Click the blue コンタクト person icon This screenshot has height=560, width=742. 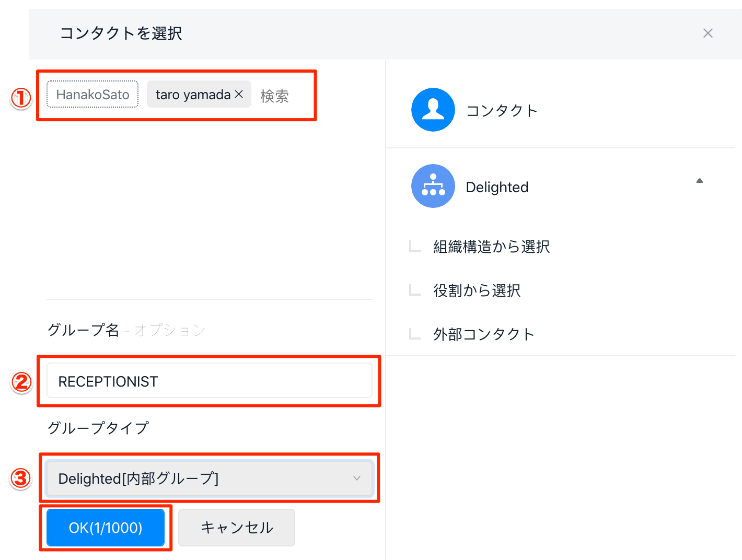click(433, 110)
